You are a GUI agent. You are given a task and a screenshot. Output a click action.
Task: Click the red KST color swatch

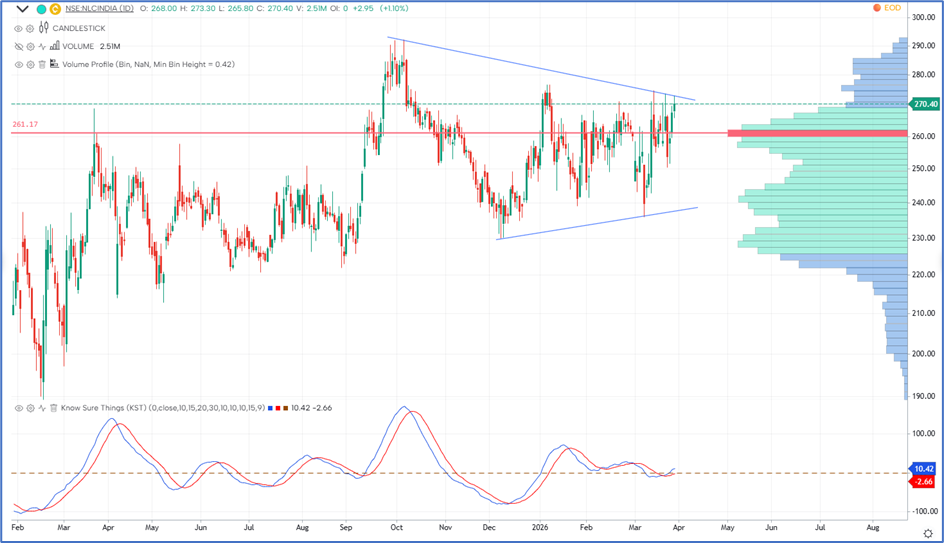[278, 408]
